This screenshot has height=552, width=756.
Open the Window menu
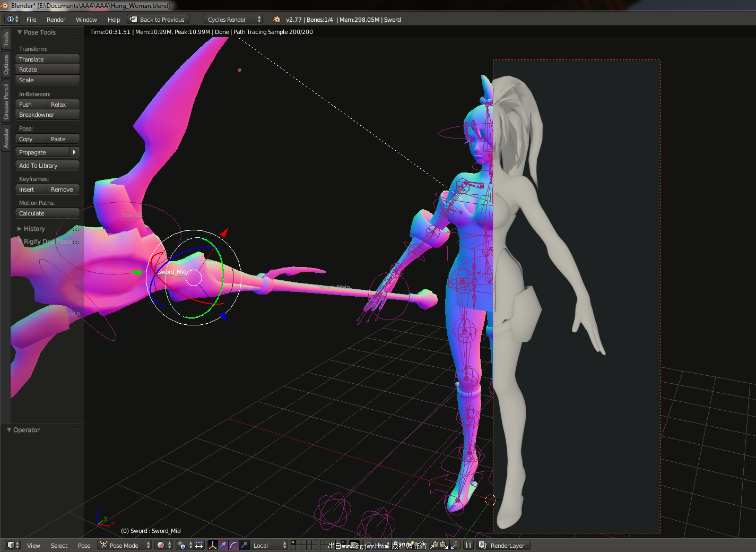86,20
